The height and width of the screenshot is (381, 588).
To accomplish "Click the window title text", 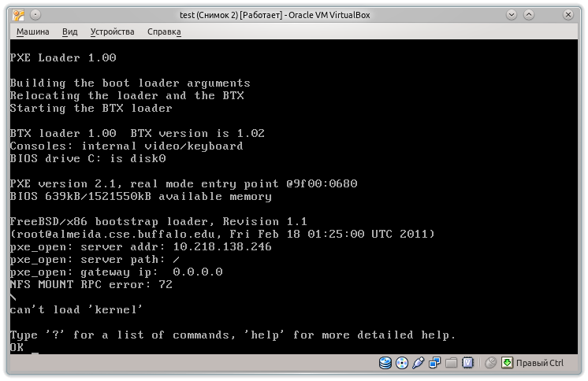I will point(274,15).
